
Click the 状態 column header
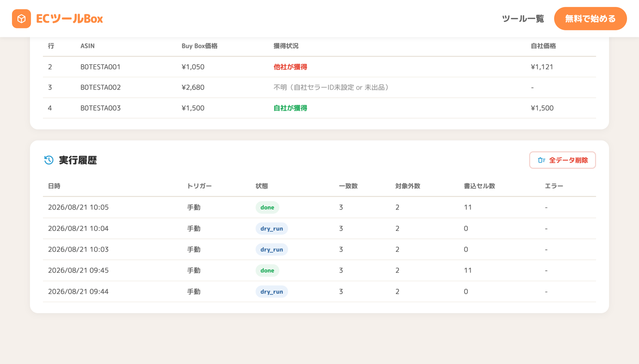coord(262,186)
